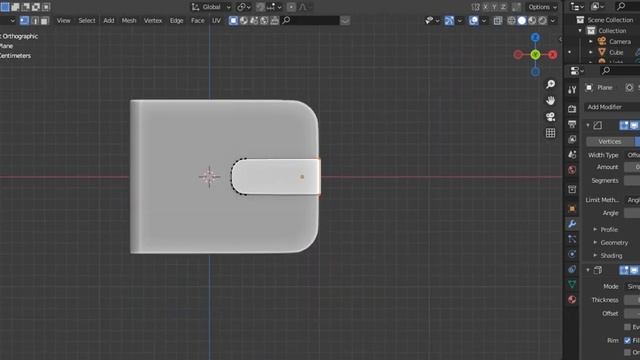The width and height of the screenshot is (640, 360).
Task: Click the red X axis gizmo ball
Action: point(553,55)
